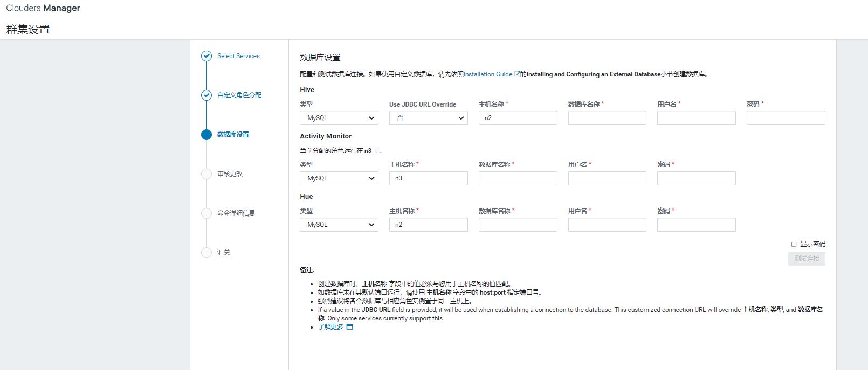The width and height of the screenshot is (868, 370).
Task: Click Hive 数据库名称 input field
Action: [x=607, y=118]
